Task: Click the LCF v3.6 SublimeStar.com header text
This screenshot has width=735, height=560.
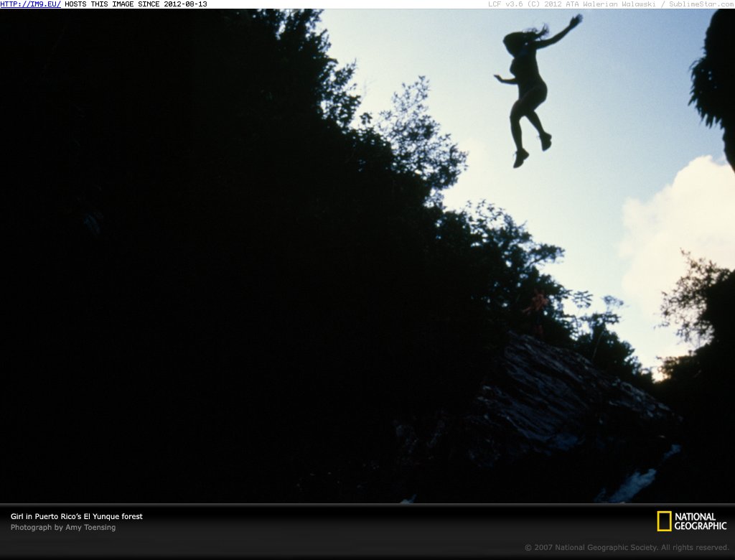Action: (x=612, y=4)
